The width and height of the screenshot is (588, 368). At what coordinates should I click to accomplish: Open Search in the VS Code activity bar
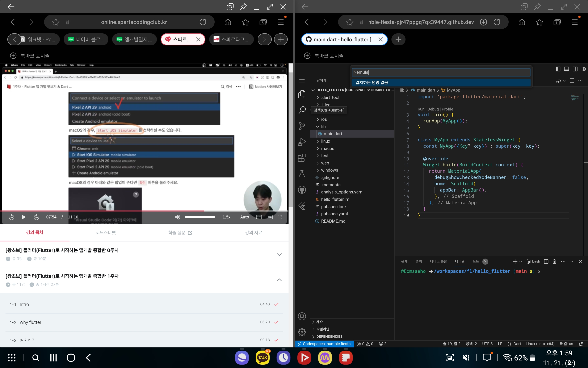[x=302, y=110]
